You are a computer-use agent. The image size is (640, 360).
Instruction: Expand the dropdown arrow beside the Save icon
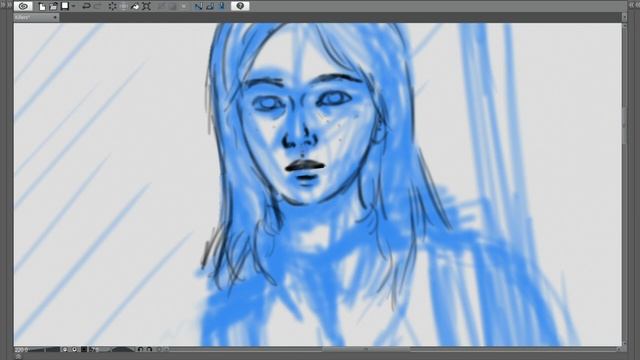pyautogui.click(x=73, y=6)
